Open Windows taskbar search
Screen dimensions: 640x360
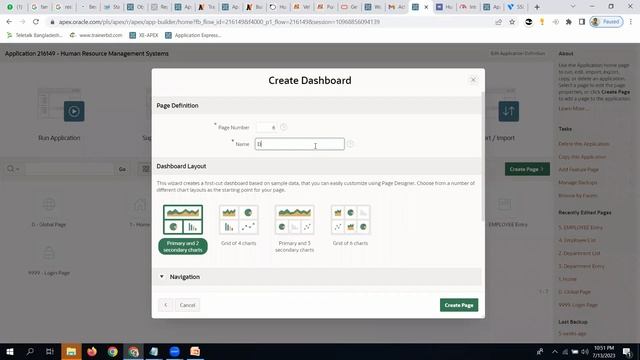click(30, 351)
